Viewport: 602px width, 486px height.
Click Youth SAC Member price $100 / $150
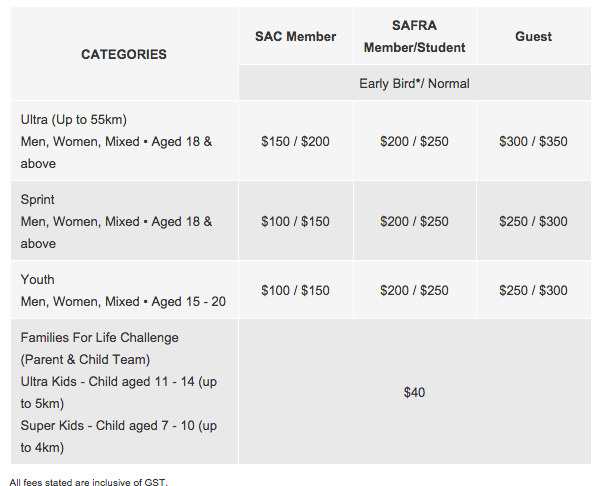point(296,290)
